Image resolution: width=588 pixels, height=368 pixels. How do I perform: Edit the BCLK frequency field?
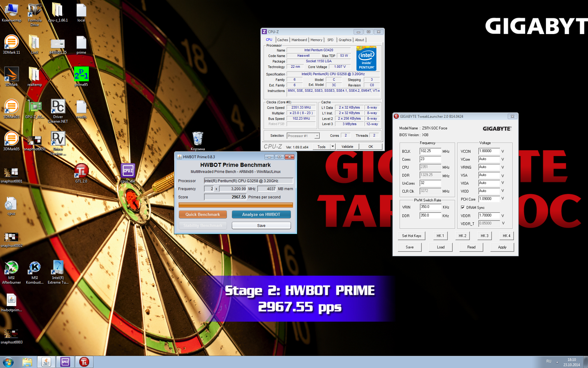[430, 151]
